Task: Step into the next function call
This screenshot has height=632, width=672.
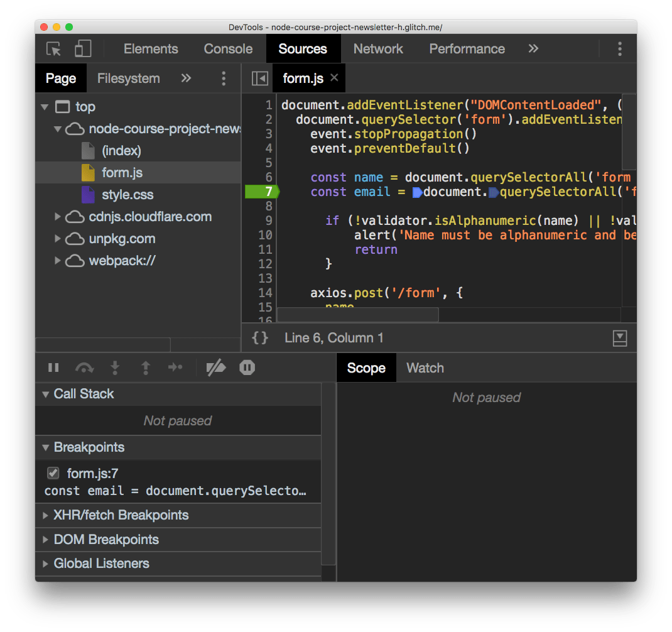Action: click(115, 368)
